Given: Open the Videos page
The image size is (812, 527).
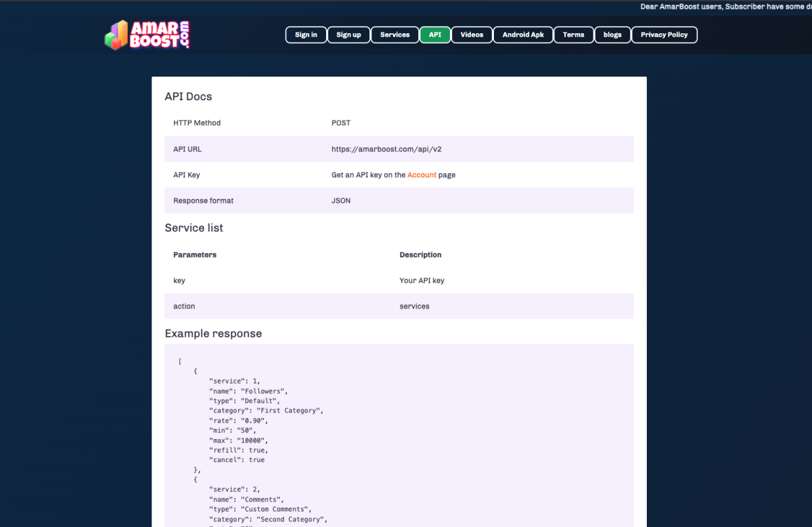Looking at the screenshot, I should pos(472,35).
